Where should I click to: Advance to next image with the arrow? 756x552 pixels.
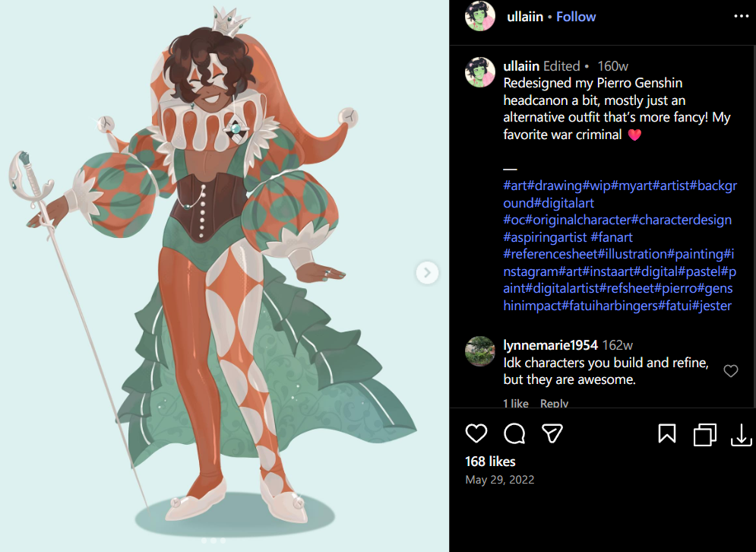(427, 273)
